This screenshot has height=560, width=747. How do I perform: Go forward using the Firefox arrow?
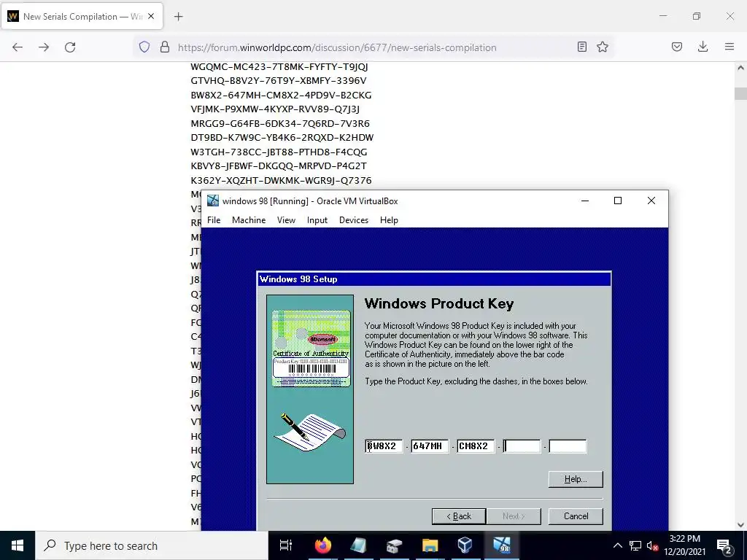coord(44,47)
